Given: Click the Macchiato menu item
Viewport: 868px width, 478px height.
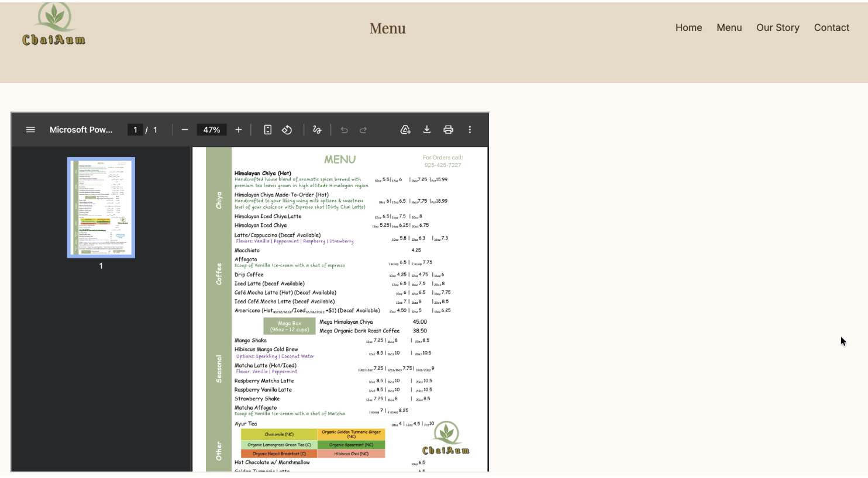Looking at the screenshot, I should 247,250.
